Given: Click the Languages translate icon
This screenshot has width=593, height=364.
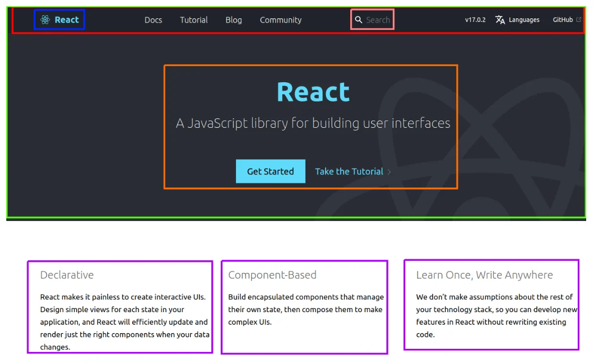Looking at the screenshot, I should coord(500,19).
